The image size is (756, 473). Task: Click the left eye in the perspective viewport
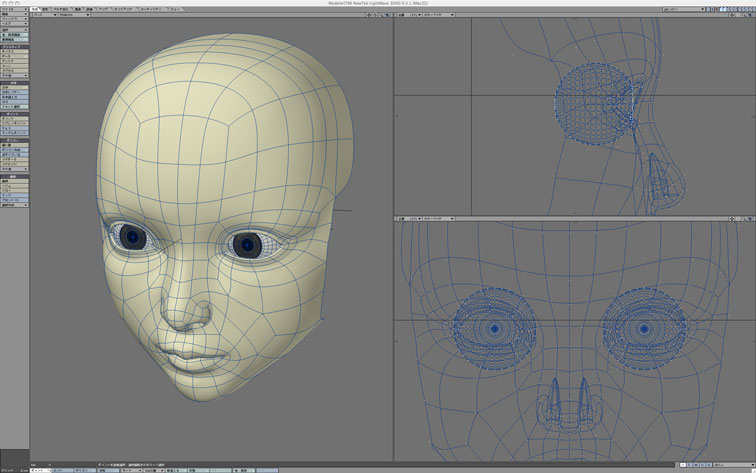(132, 237)
